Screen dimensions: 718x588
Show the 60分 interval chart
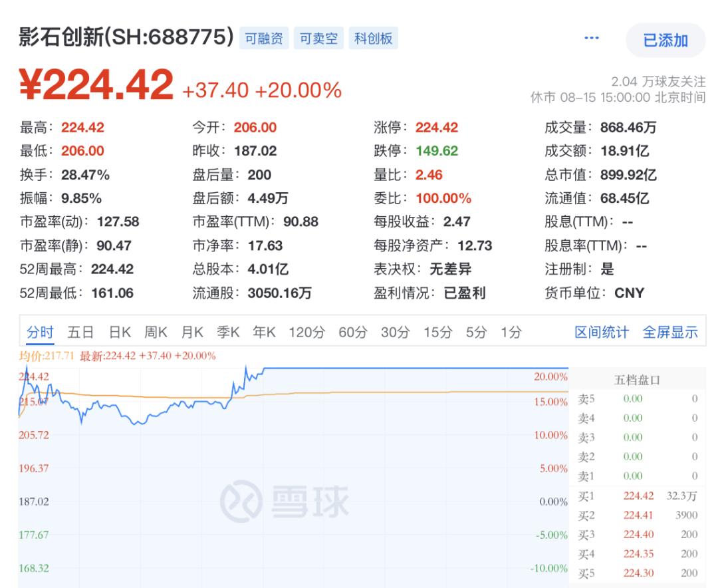click(x=353, y=332)
